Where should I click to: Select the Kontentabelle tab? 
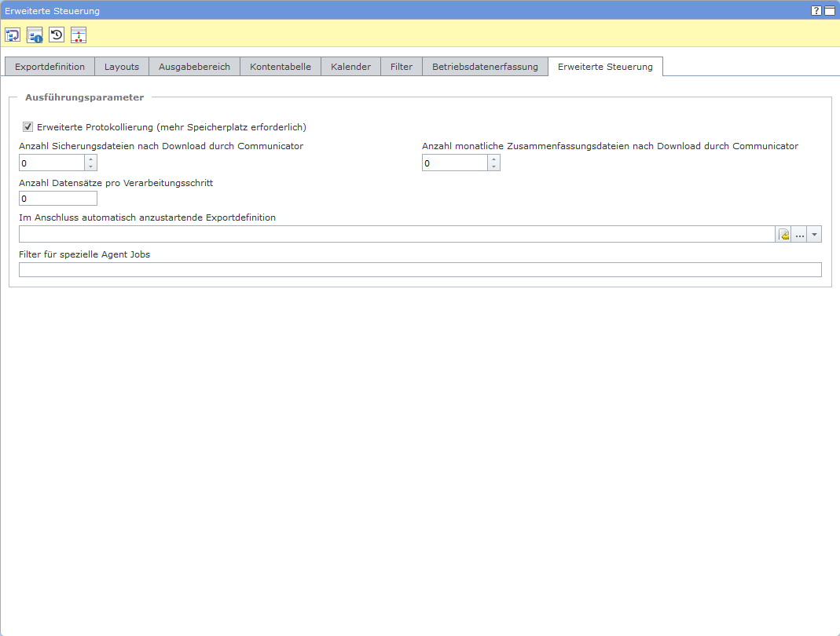[281, 67]
